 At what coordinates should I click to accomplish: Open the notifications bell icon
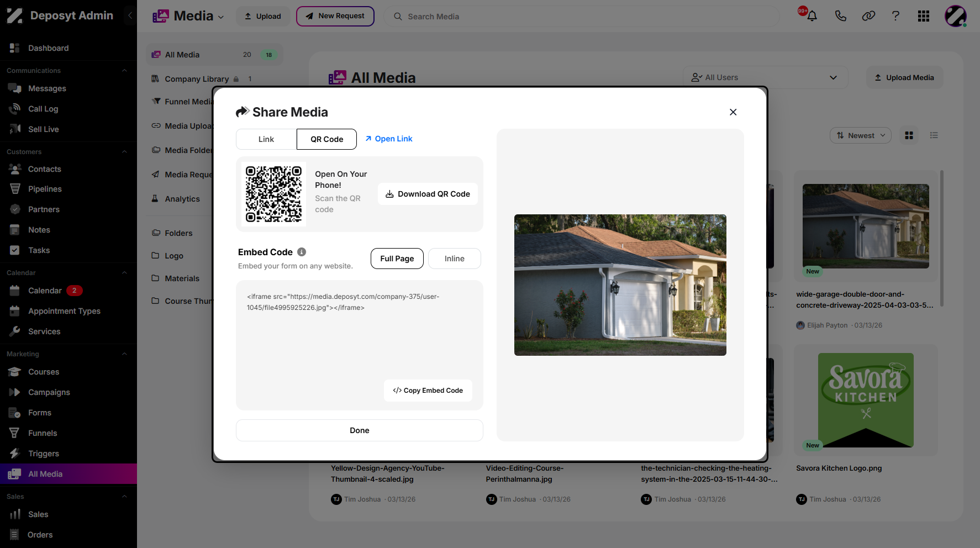812,16
